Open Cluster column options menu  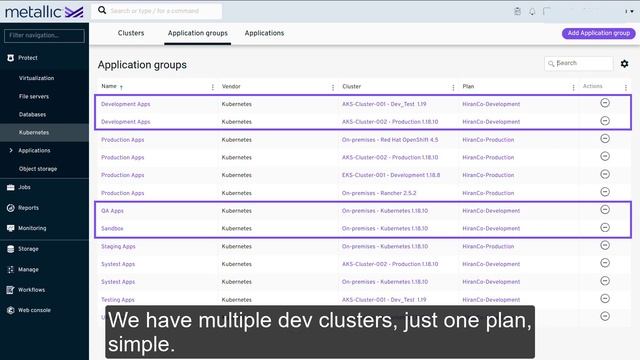453,87
